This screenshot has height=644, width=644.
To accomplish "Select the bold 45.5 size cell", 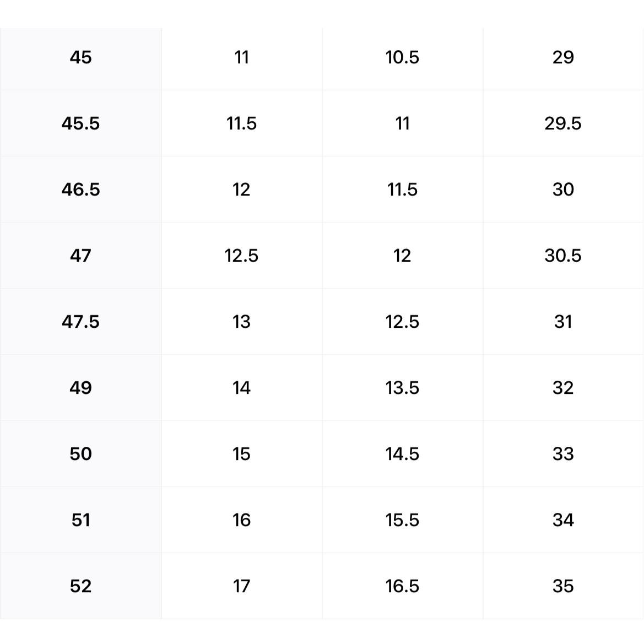I will click(x=80, y=123).
